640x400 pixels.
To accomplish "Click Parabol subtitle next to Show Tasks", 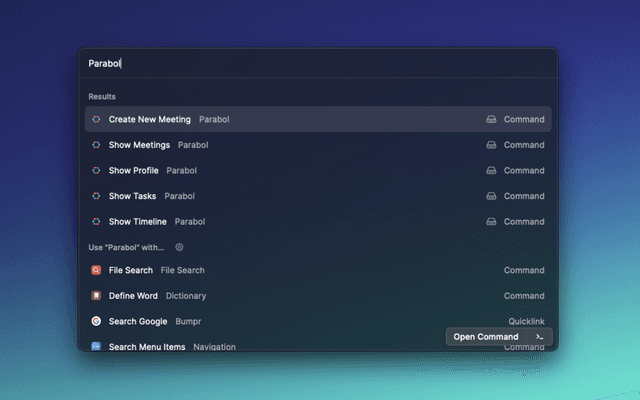I will (180, 196).
